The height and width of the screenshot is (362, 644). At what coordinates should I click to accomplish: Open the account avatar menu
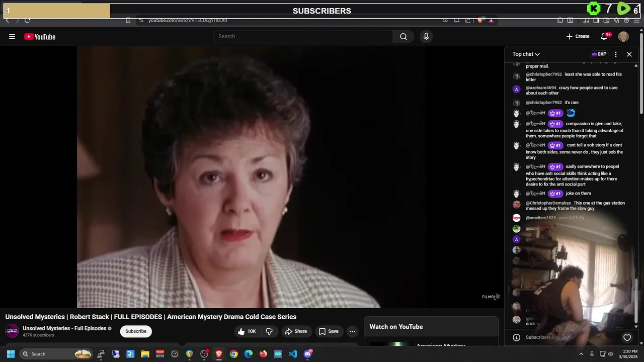[623, 36]
